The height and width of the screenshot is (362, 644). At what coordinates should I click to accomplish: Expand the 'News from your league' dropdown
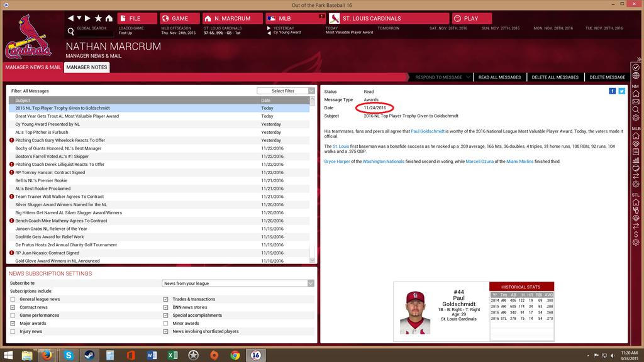tap(238, 283)
